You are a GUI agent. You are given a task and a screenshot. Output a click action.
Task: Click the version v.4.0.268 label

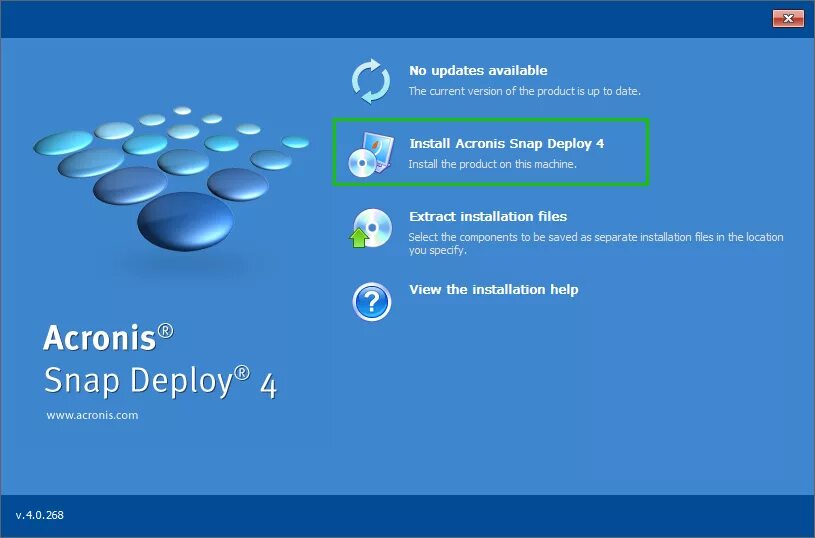click(x=40, y=515)
